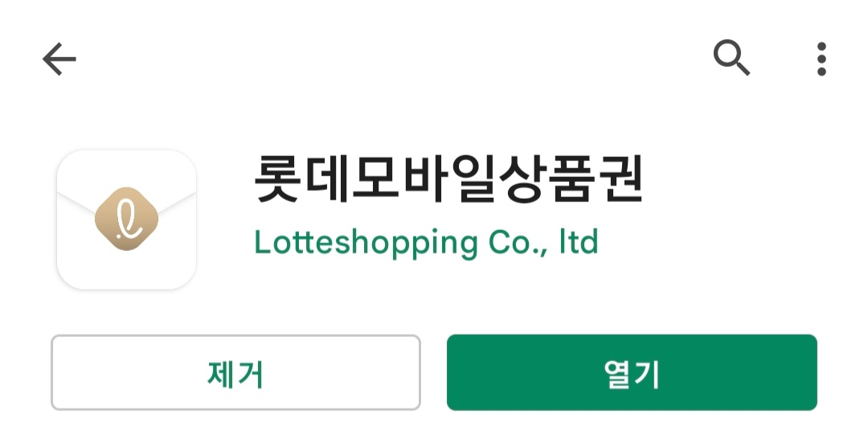This screenshot has width=868, height=440.
Task: Expand the kebab menu next to the search icon
Action: click(821, 59)
